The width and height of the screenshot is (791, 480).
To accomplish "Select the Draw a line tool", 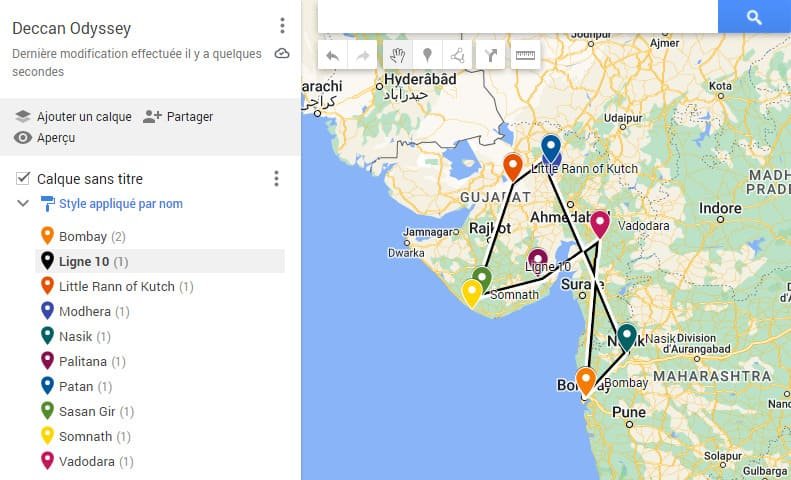I will [x=457, y=55].
